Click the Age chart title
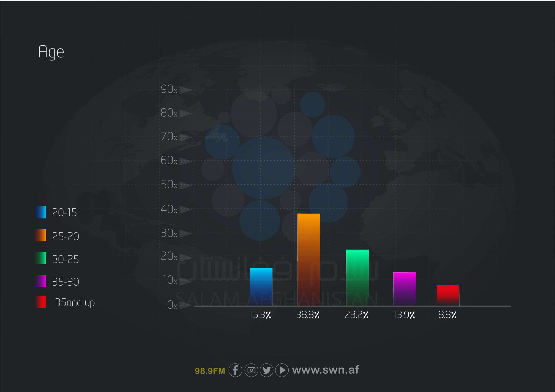The height and width of the screenshot is (392, 555). 51,52
